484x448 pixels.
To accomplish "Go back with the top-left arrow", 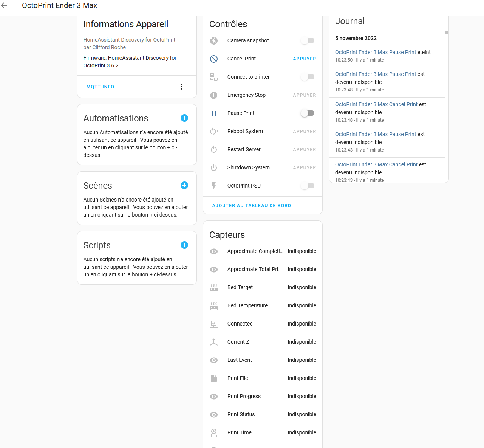I will pos(4,5).
